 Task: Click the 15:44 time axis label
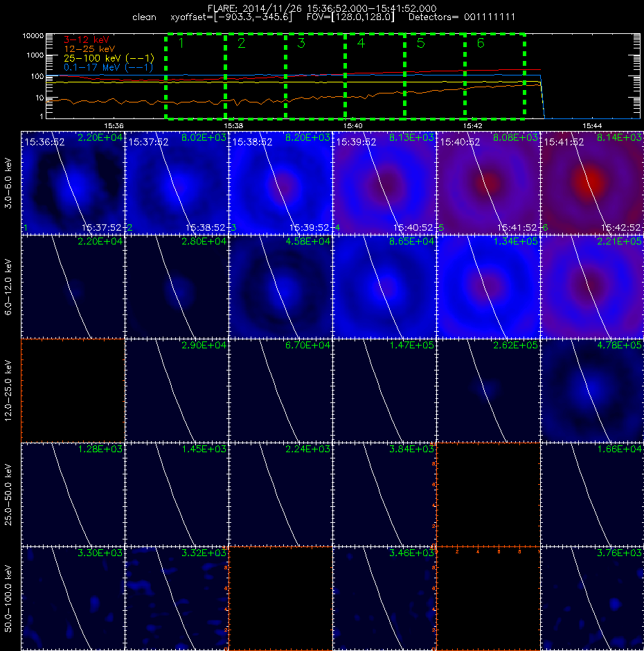pos(592,125)
